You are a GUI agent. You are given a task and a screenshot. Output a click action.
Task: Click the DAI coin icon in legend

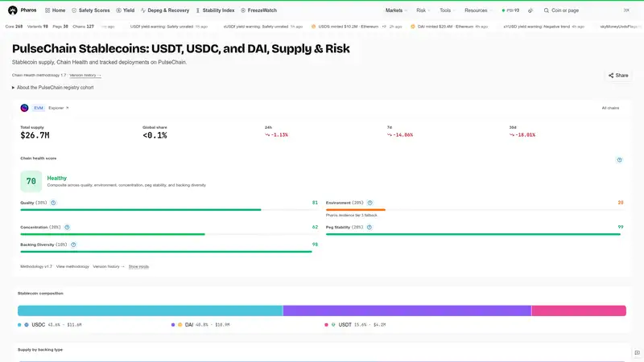180,325
